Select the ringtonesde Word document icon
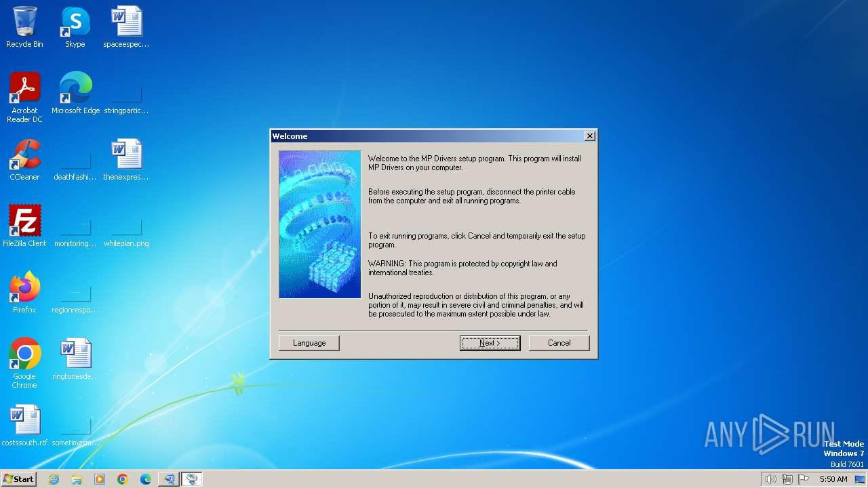 (75, 359)
